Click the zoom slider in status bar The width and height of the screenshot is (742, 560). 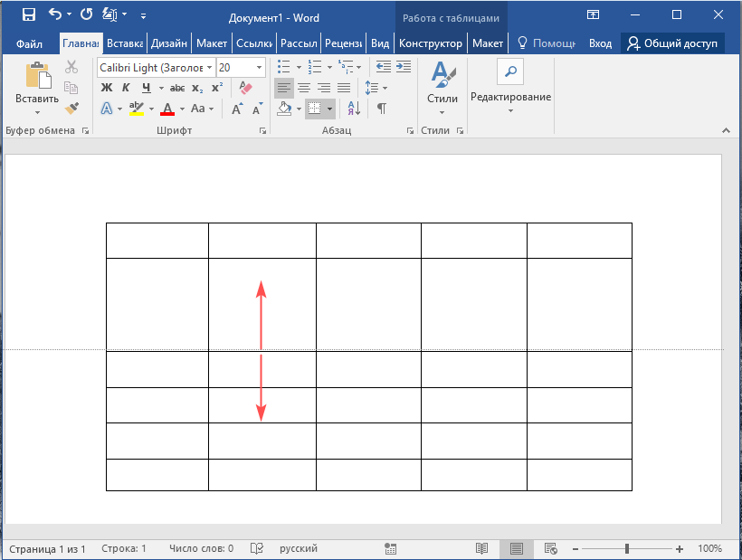pos(627,548)
